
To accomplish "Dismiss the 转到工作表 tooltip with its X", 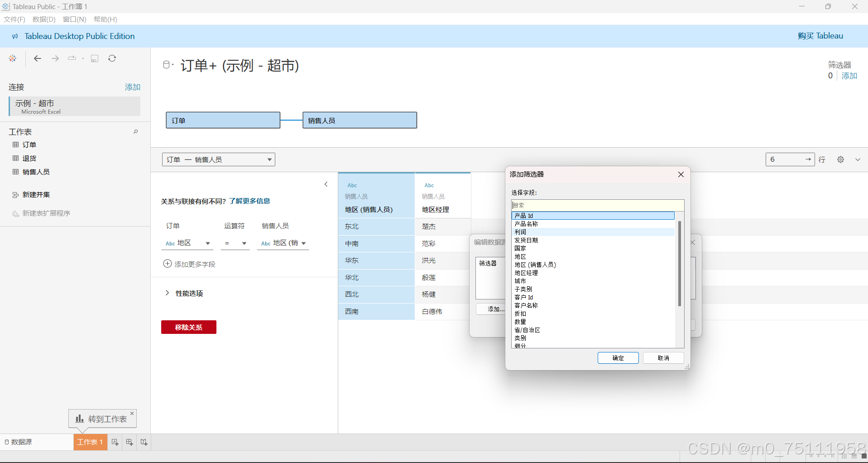I will click(x=132, y=413).
